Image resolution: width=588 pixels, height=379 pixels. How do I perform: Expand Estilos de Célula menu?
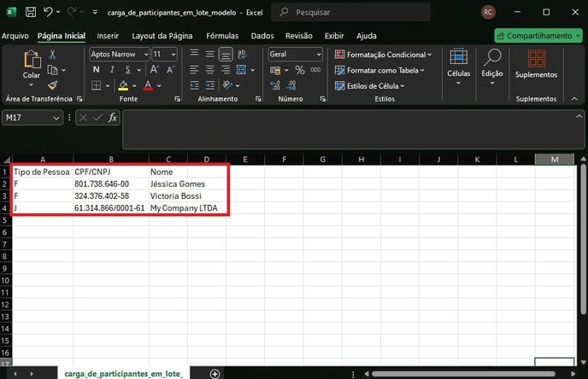coord(370,86)
